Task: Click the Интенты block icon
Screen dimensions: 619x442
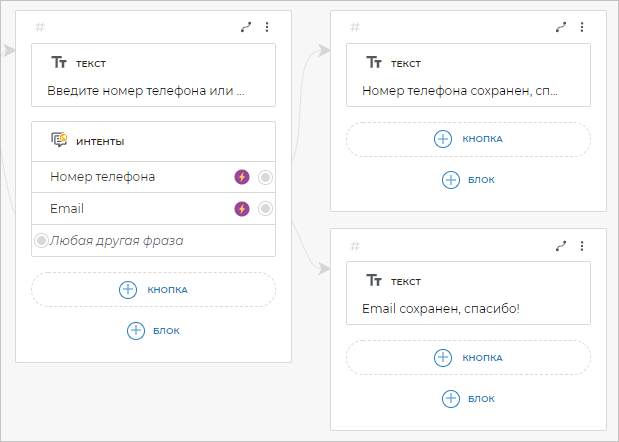Action: 59,141
